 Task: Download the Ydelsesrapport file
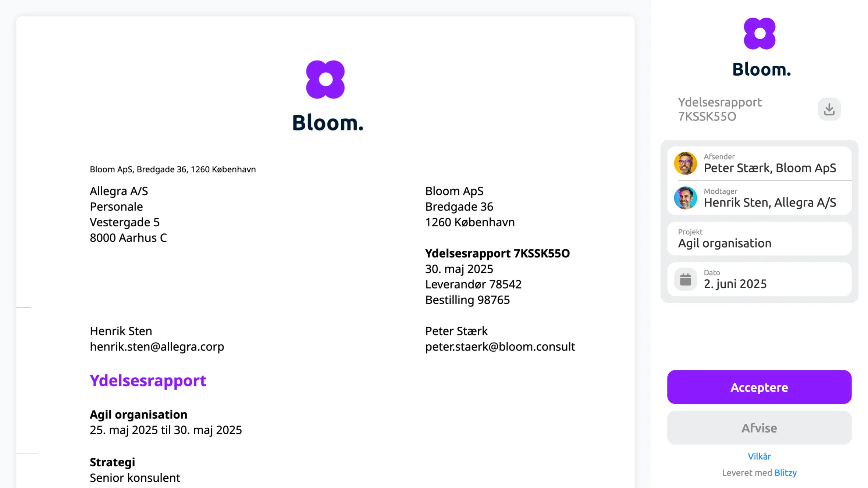(x=829, y=109)
